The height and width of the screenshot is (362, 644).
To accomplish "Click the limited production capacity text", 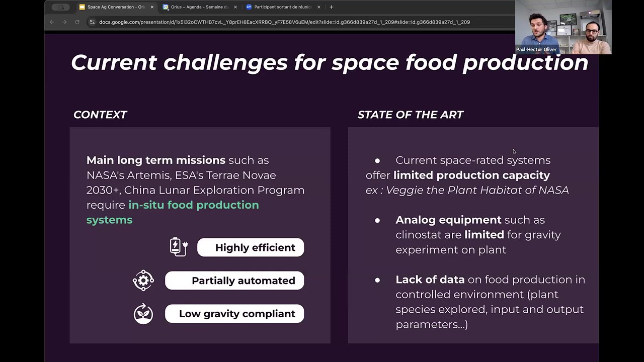I will pyautogui.click(x=471, y=175).
